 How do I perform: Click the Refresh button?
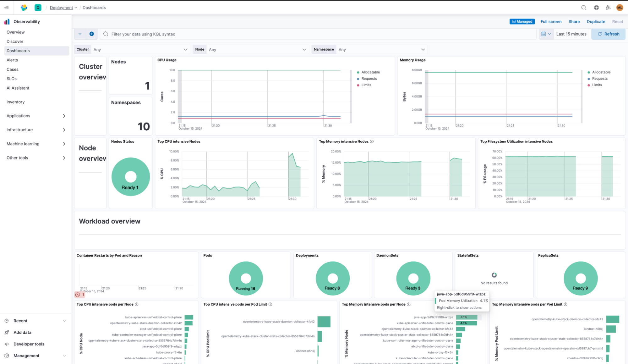tap(608, 34)
